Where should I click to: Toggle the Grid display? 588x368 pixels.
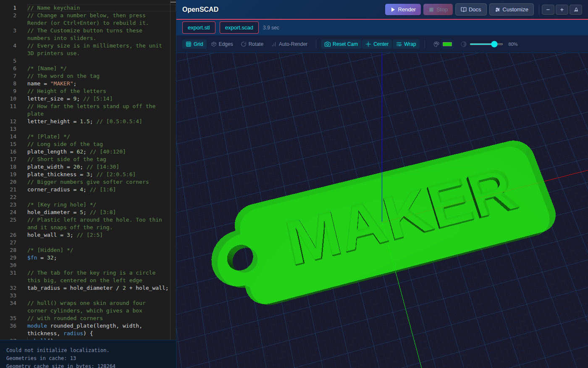click(x=194, y=44)
